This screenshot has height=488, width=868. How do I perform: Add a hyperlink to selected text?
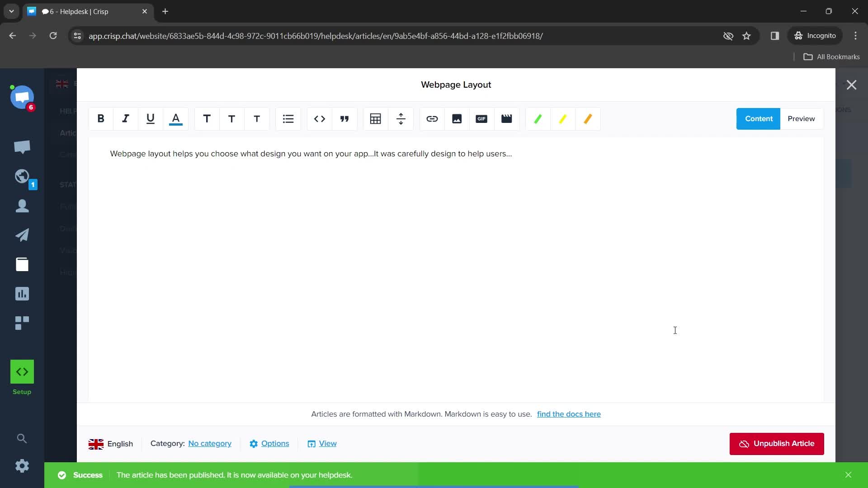click(432, 118)
